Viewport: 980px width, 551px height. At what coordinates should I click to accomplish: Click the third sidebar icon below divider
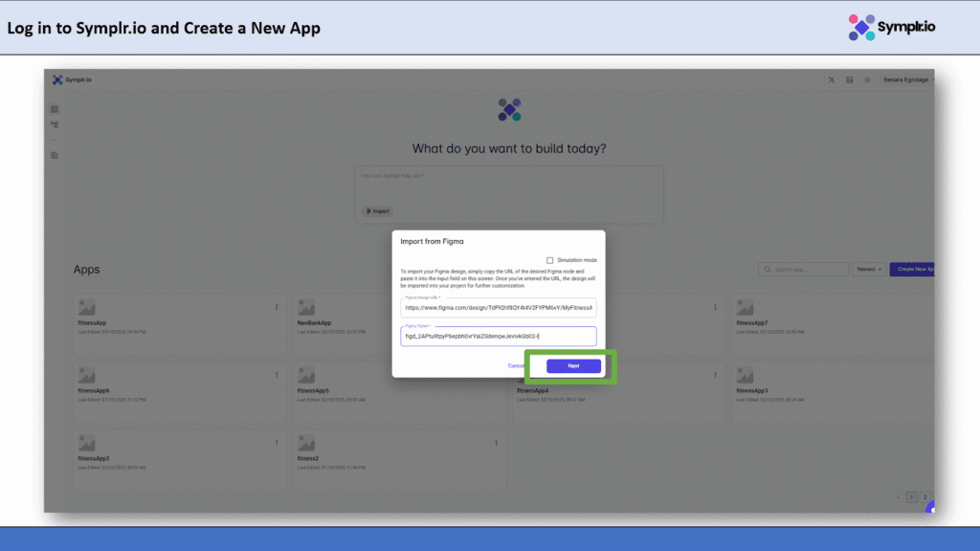(x=55, y=155)
